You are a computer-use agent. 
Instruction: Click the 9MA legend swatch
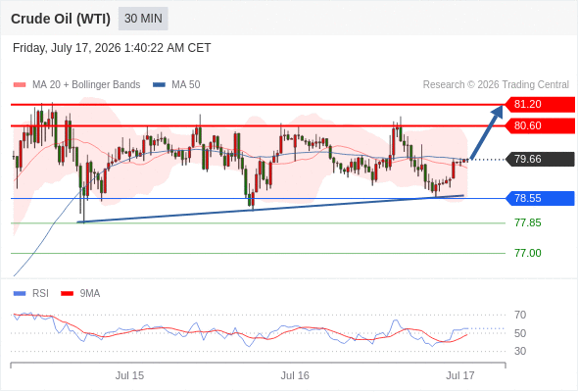[x=67, y=294]
